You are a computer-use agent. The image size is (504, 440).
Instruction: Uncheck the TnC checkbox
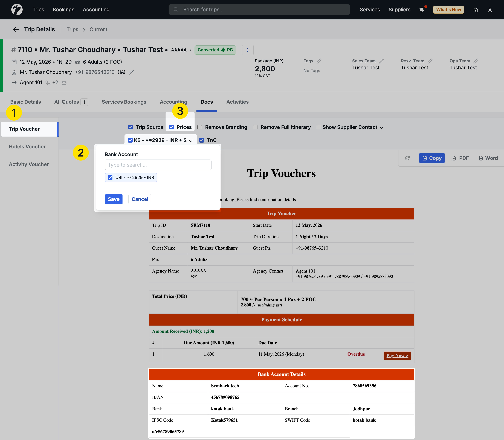[x=202, y=140]
